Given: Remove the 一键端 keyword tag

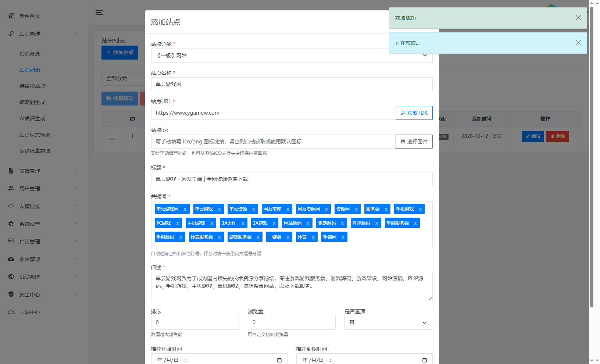Looking at the screenshot, I should click(287, 237).
